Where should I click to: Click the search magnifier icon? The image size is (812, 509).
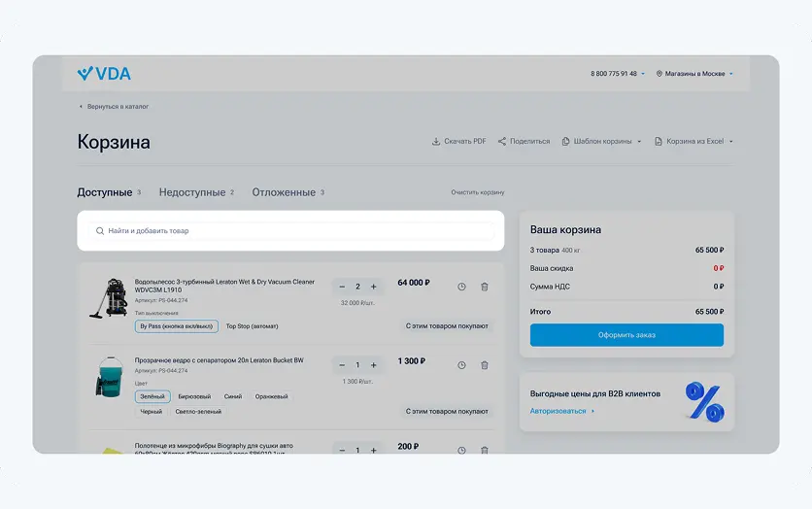coord(100,231)
